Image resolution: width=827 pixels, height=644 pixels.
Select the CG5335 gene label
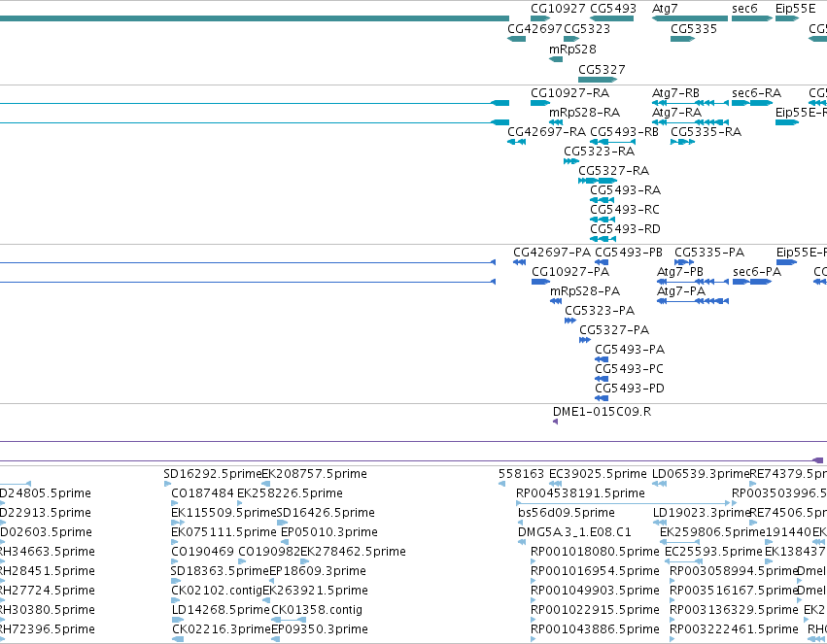(x=694, y=28)
